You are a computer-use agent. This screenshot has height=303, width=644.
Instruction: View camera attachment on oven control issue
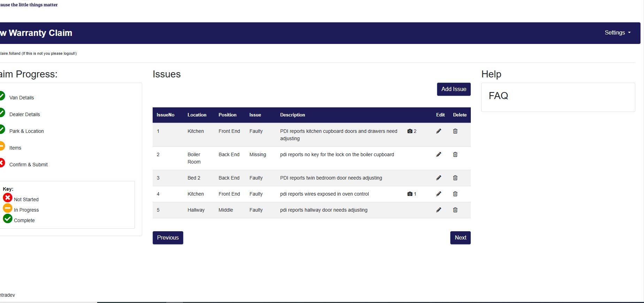[x=412, y=194]
